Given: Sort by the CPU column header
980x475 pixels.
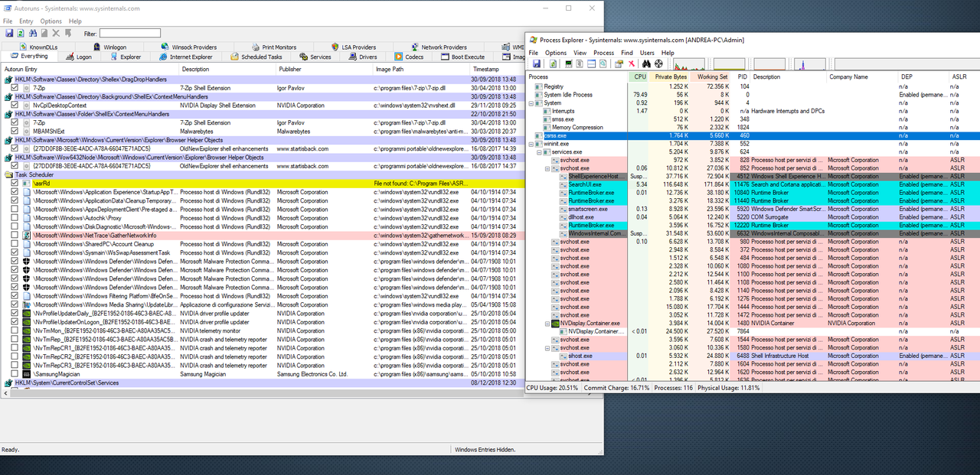Looking at the screenshot, I should tap(638, 76).
